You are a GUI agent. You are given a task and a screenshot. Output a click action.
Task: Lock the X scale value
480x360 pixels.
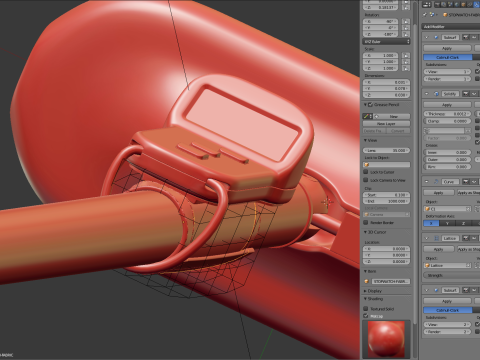(x=406, y=55)
